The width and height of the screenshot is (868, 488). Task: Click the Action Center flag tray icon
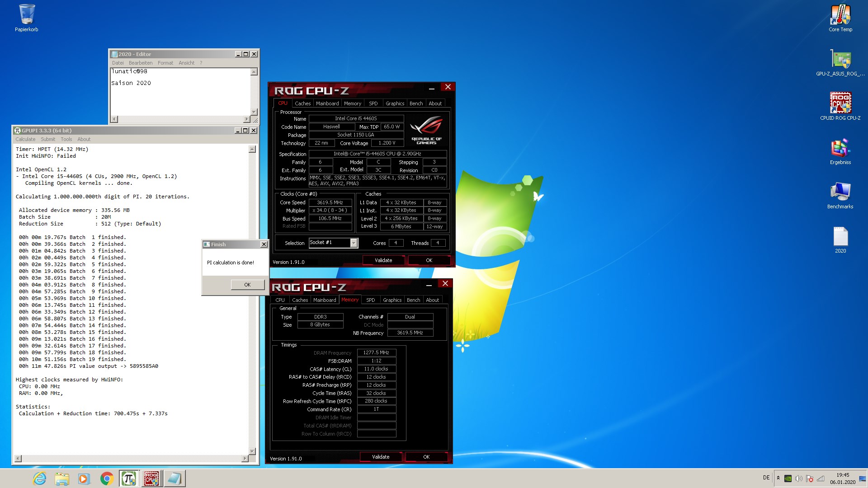(810, 479)
